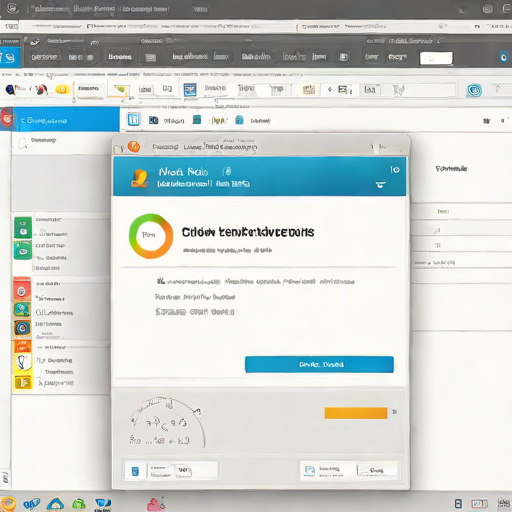Click the shield icon in left sidebar

point(23,362)
